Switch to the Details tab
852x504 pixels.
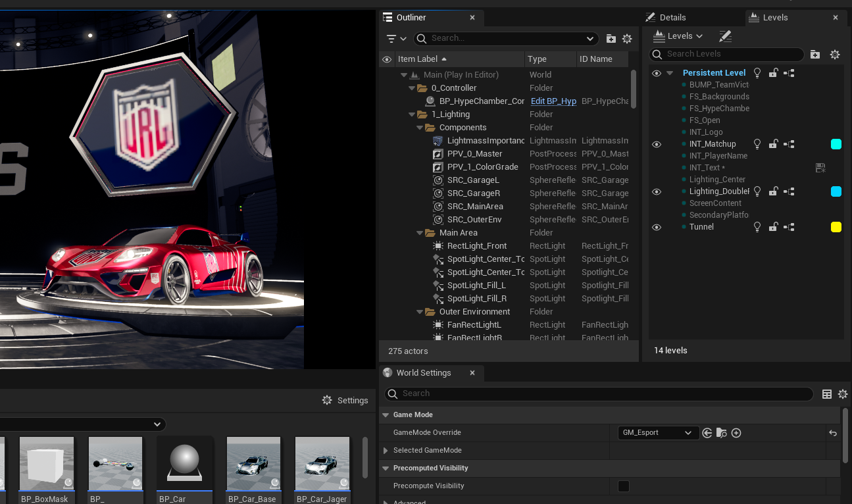(672, 18)
